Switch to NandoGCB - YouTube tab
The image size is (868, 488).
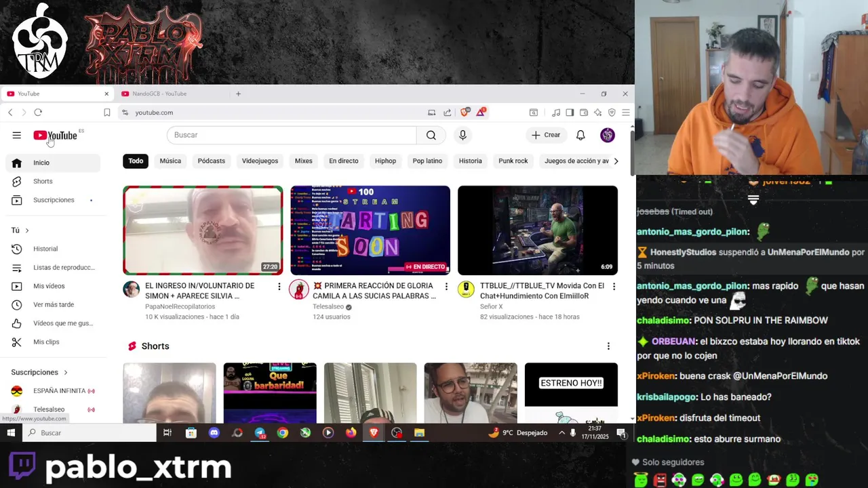[x=159, y=94]
